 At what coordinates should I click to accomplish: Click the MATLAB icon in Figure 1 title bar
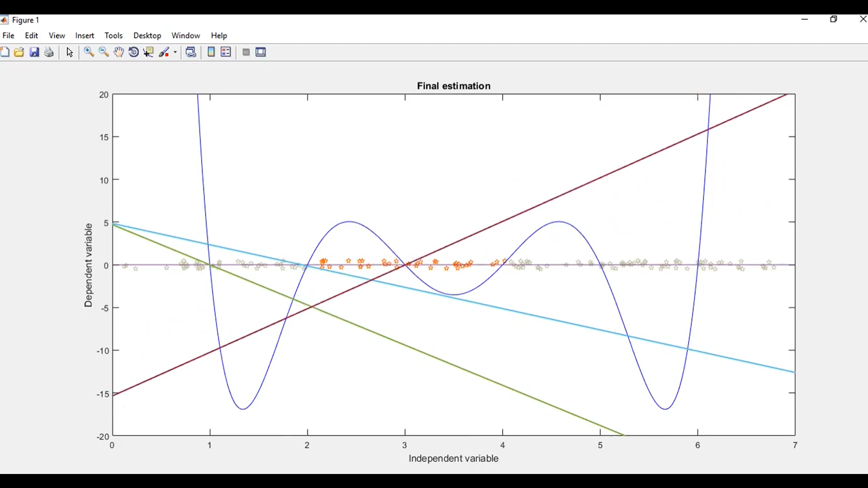pos(4,20)
